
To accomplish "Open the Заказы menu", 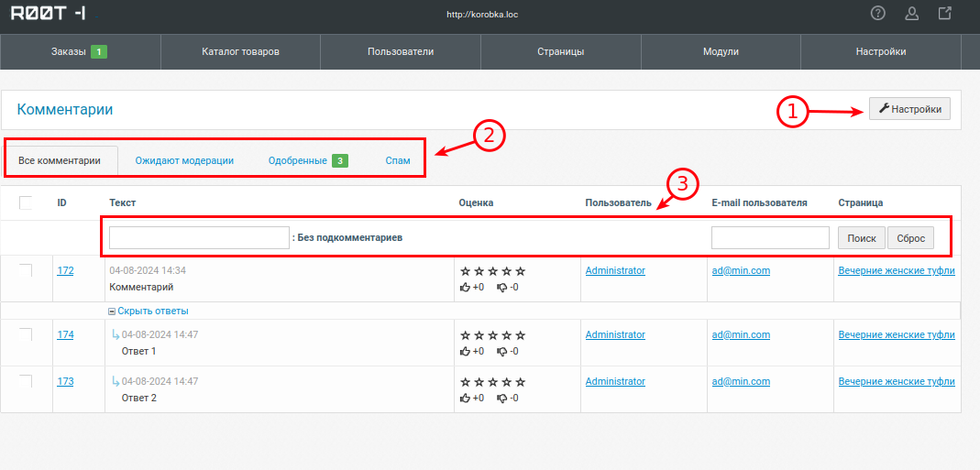I will (x=80, y=52).
